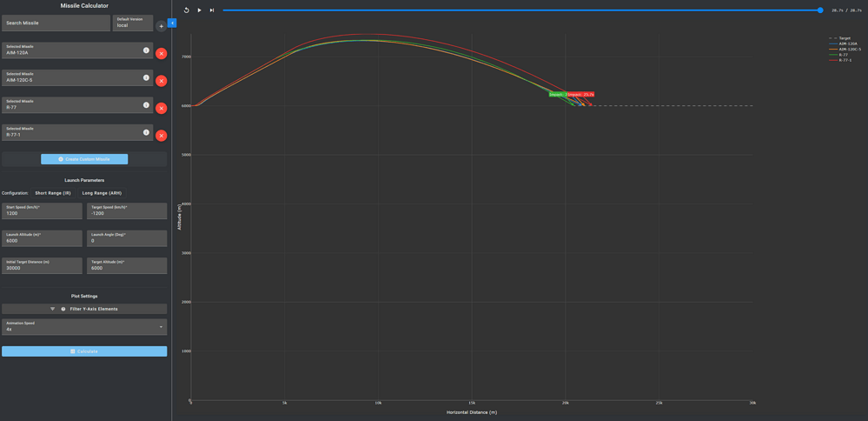Skip to the end of the animation

212,10
